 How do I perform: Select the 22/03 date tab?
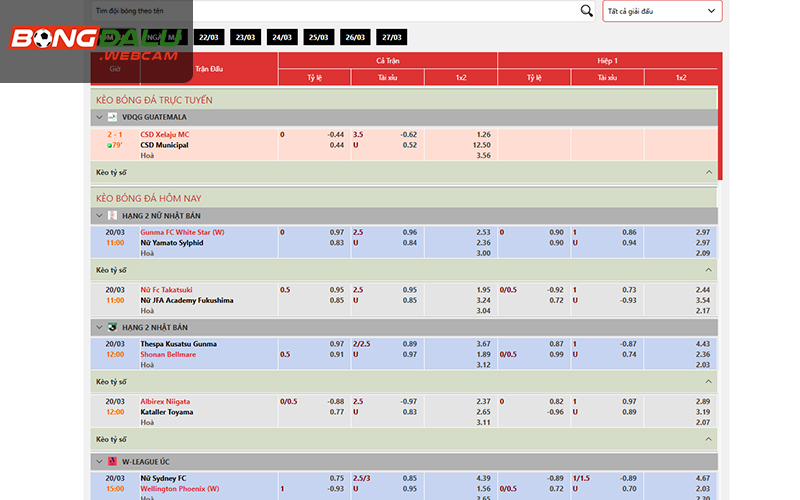[x=209, y=37]
